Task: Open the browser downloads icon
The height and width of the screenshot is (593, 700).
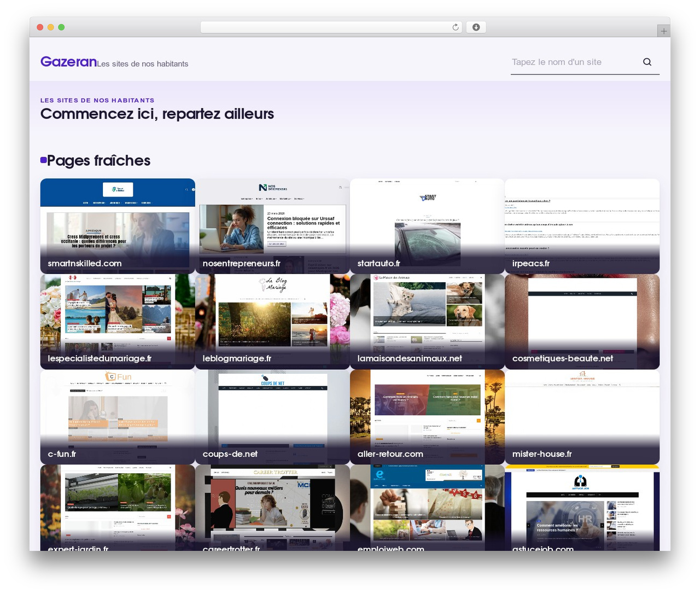Action: coord(476,27)
